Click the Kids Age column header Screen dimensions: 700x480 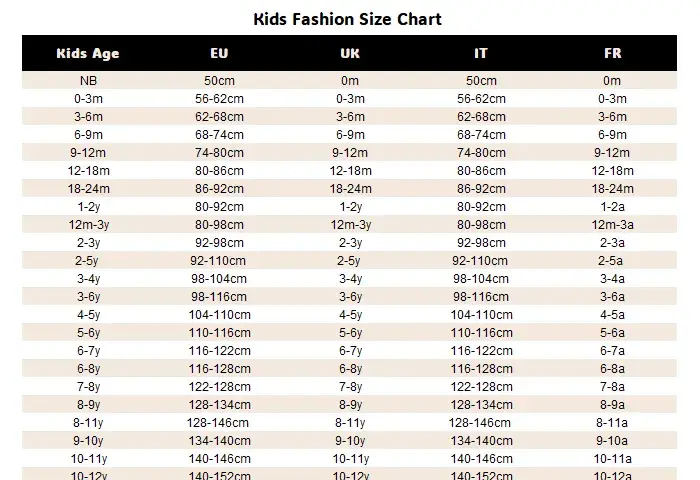click(x=88, y=54)
